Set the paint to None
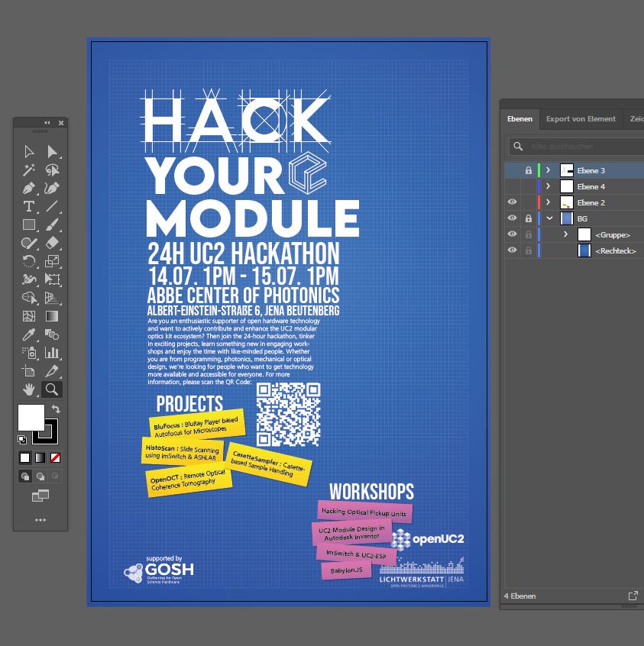Viewport: 644px width, 646px height. [55, 457]
